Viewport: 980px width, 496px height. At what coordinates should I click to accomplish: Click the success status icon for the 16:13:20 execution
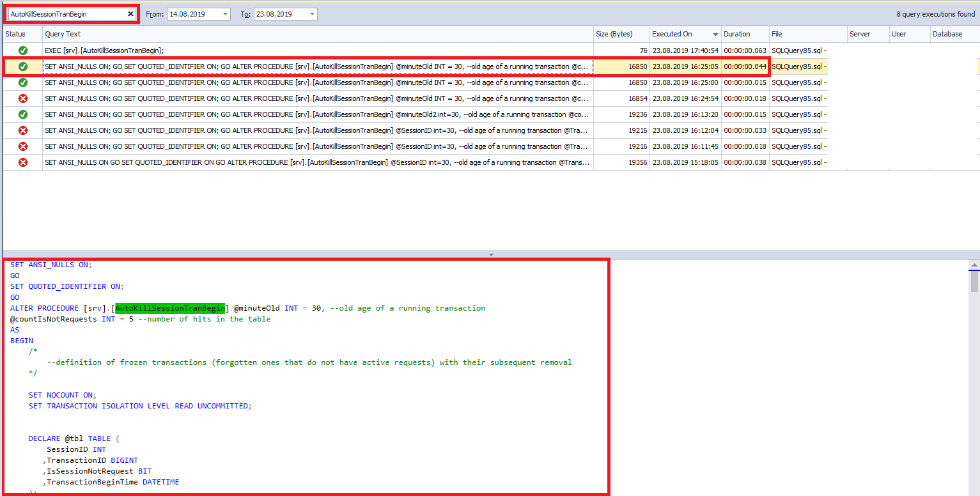click(23, 114)
